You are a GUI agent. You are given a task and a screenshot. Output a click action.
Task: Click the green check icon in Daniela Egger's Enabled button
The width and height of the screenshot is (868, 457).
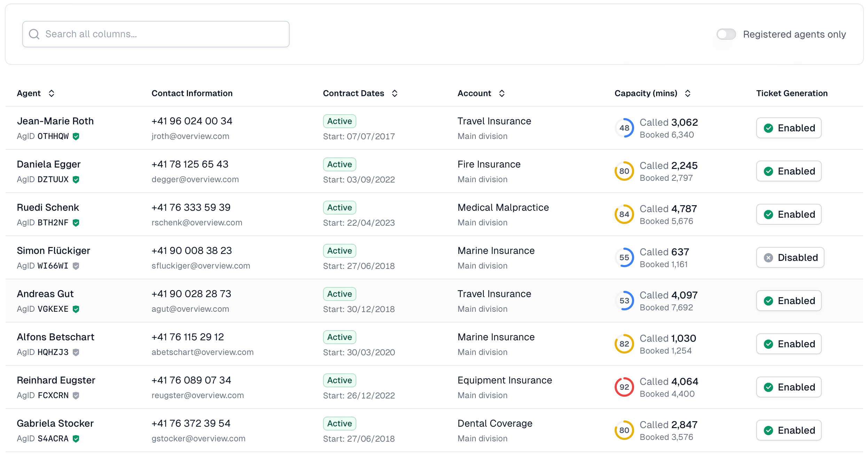(x=769, y=171)
